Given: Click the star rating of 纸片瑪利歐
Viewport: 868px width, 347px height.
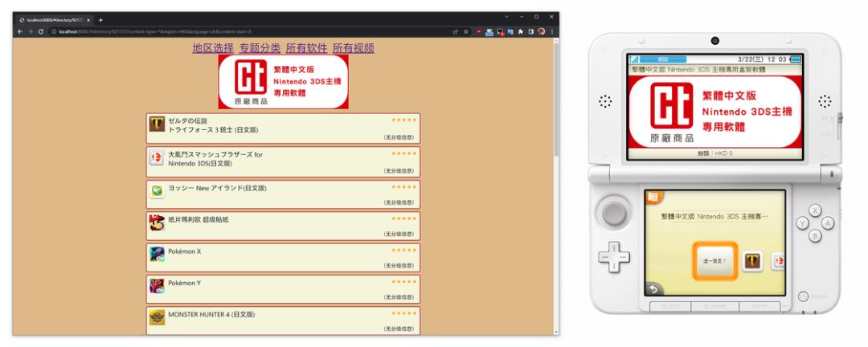Looking at the screenshot, I should (403, 218).
